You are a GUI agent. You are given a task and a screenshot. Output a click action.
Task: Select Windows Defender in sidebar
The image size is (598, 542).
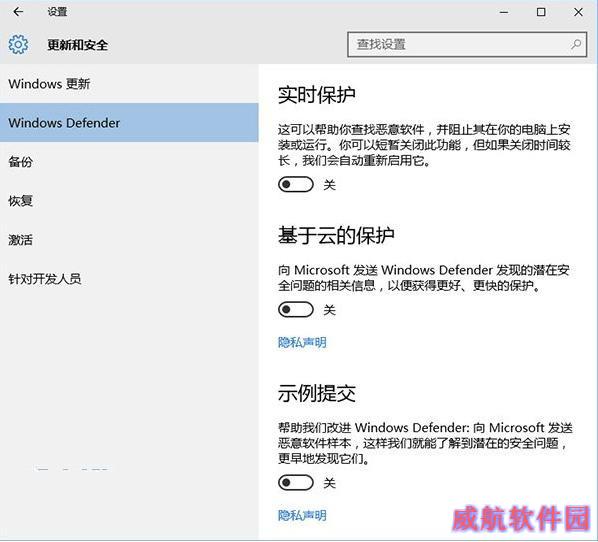click(129, 123)
